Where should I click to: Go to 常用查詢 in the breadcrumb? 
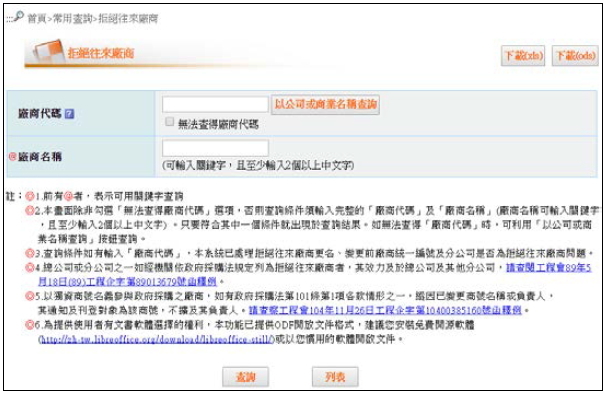point(72,18)
